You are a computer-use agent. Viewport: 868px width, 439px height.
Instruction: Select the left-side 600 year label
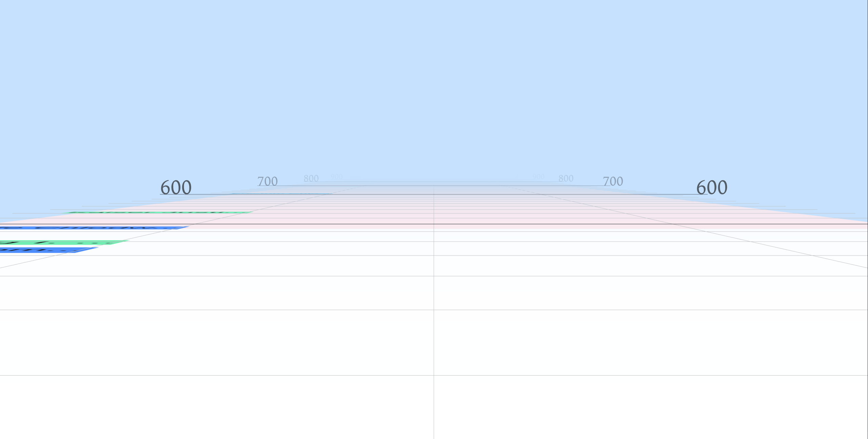(x=176, y=188)
